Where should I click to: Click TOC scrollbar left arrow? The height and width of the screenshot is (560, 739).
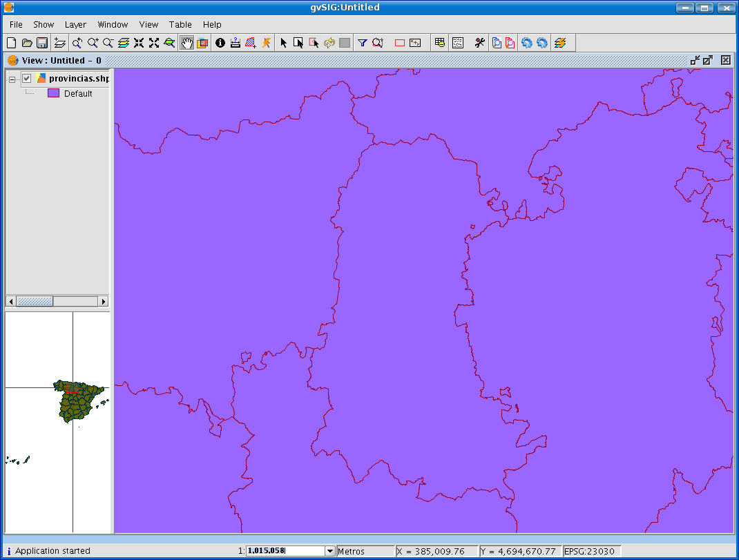pos(11,301)
